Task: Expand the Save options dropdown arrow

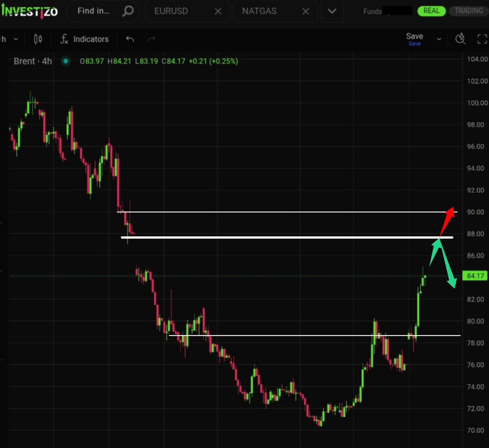Action: click(x=439, y=39)
